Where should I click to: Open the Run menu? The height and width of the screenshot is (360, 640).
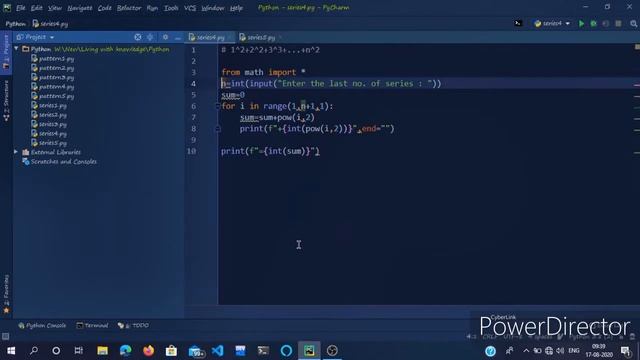tap(152, 8)
